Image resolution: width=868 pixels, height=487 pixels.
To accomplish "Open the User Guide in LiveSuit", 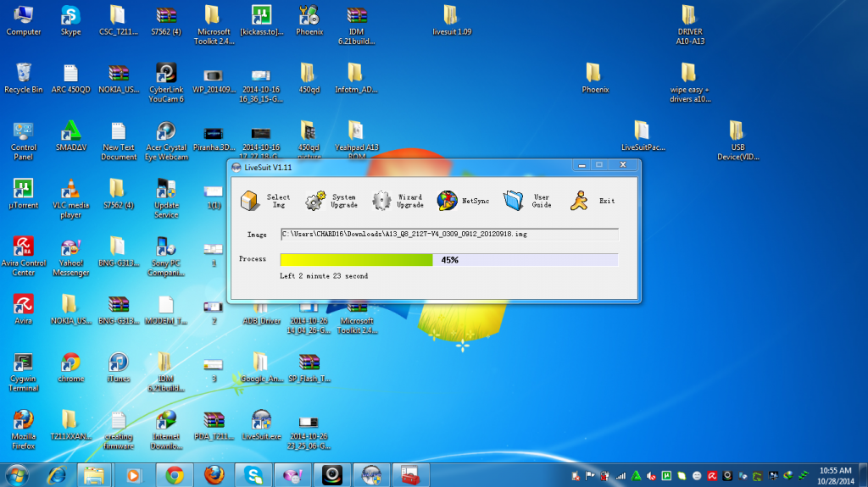I will pyautogui.click(x=527, y=201).
